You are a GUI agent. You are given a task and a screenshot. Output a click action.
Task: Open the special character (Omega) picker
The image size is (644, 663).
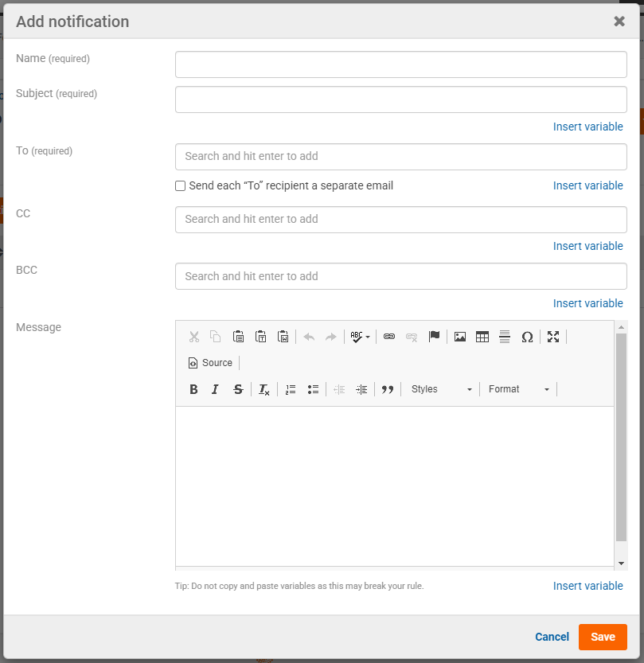(x=527, y=337)
